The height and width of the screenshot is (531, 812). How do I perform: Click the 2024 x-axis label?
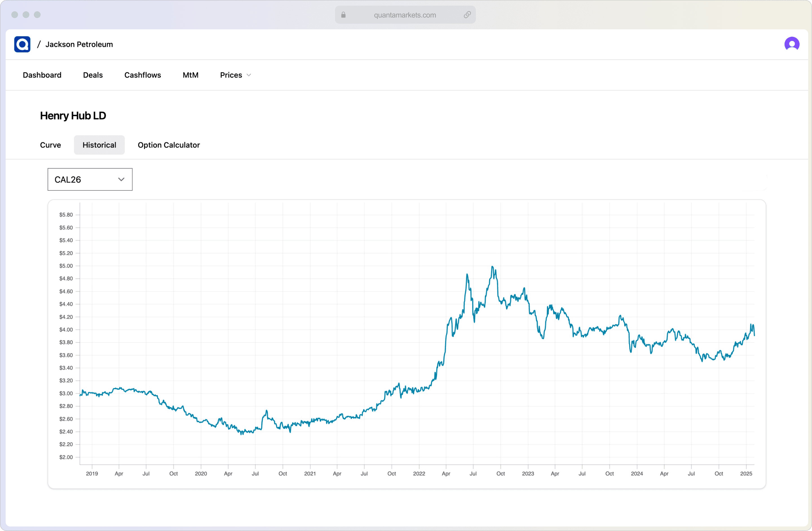coord(637,474)
